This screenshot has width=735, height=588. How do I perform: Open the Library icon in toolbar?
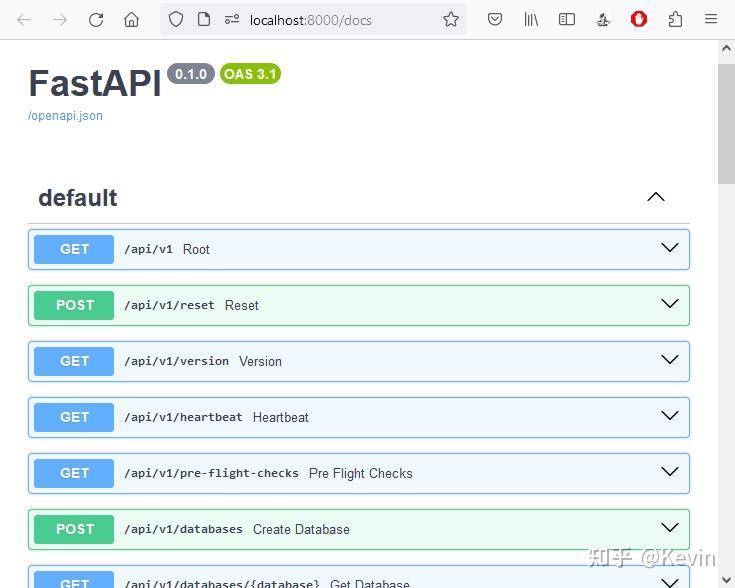pyautogui.click(x=531, y=19)
